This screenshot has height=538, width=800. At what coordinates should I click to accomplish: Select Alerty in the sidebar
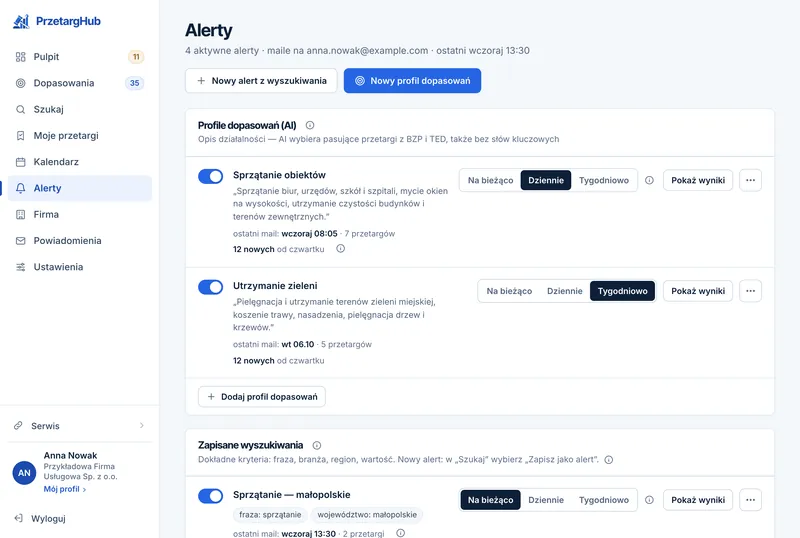[80, 188]
